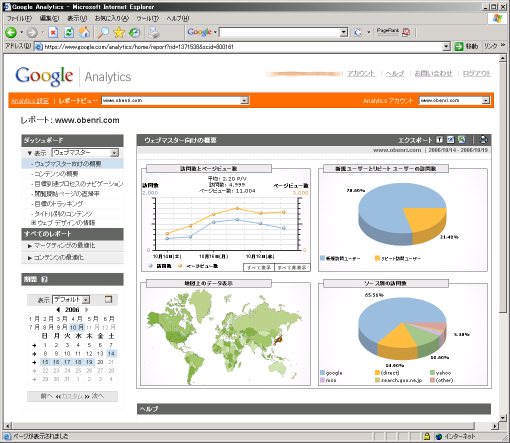This screenshot has width=510, height=443.
Task: Click the お問い合わせ link
Action: click(x=433, y=73)
